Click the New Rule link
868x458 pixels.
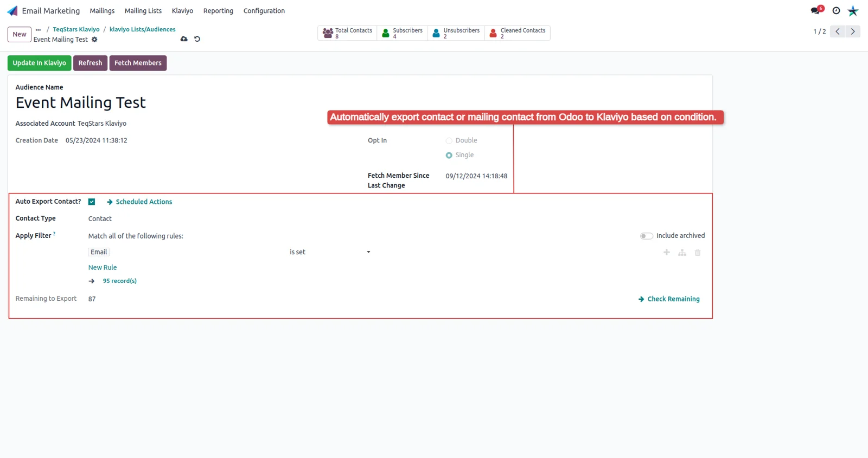click(103, 268)
